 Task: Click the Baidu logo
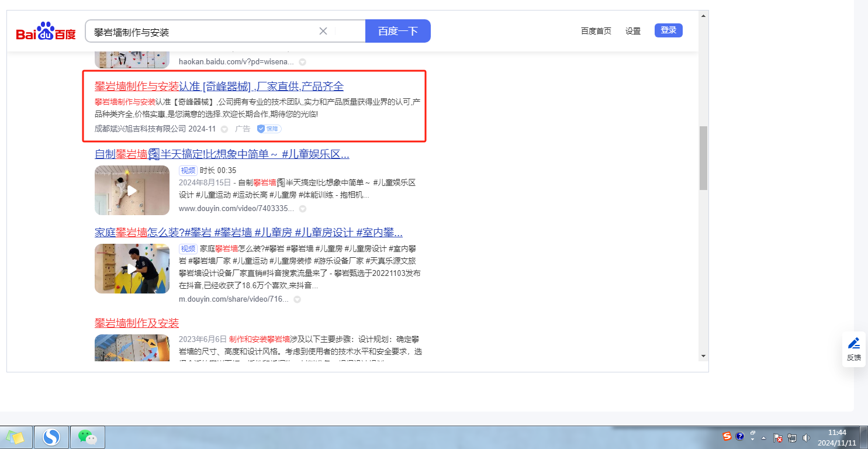(46, 32)
